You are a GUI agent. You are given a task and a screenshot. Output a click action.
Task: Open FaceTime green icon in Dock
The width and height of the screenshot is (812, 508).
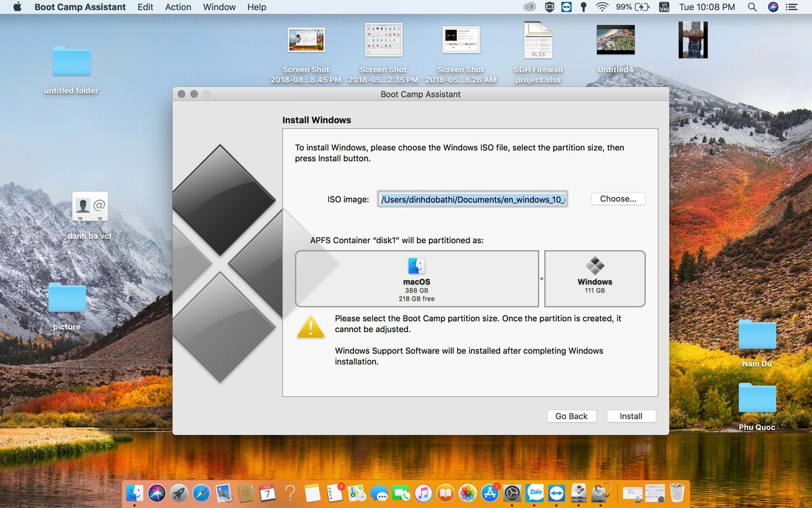click(x=401, y=492)
